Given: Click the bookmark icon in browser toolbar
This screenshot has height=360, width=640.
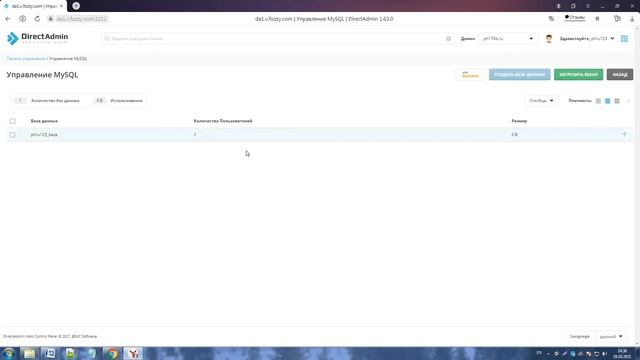Looking at the screenshot, I should 597,19.
